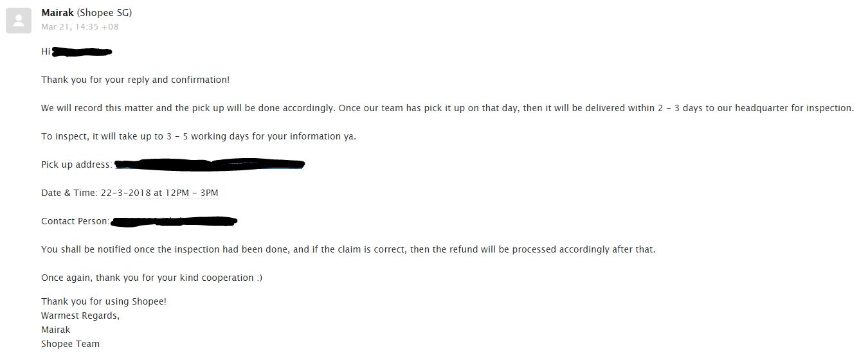Click the redacted recipient name after Hi
This screenshot has width=868, height=356.
tap(82, 51)
